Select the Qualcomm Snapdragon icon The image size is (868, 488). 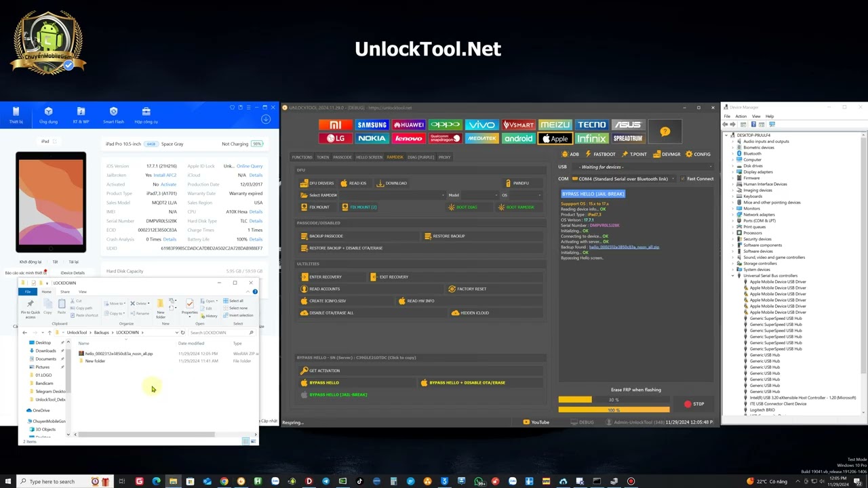point(446,138)
